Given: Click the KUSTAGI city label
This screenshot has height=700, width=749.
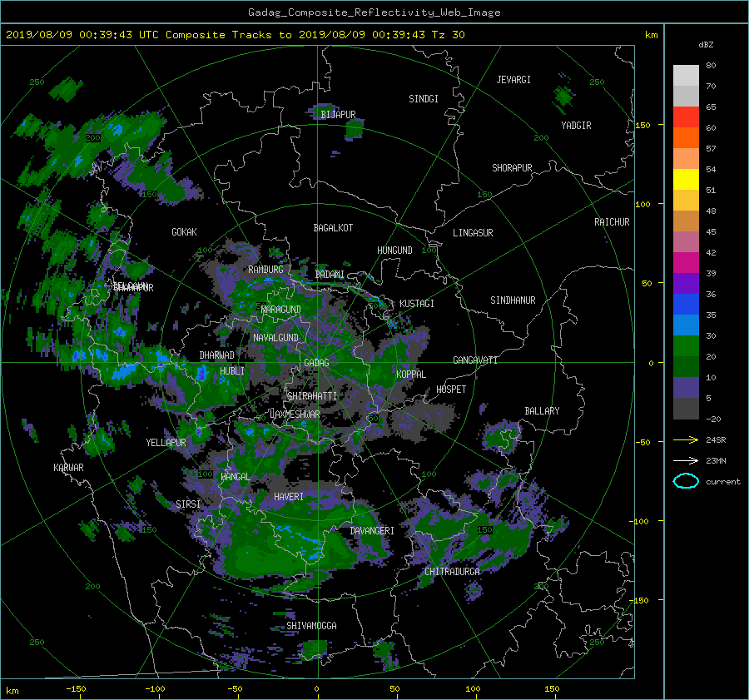Looking at the screenshot, I should coord(417,304).
